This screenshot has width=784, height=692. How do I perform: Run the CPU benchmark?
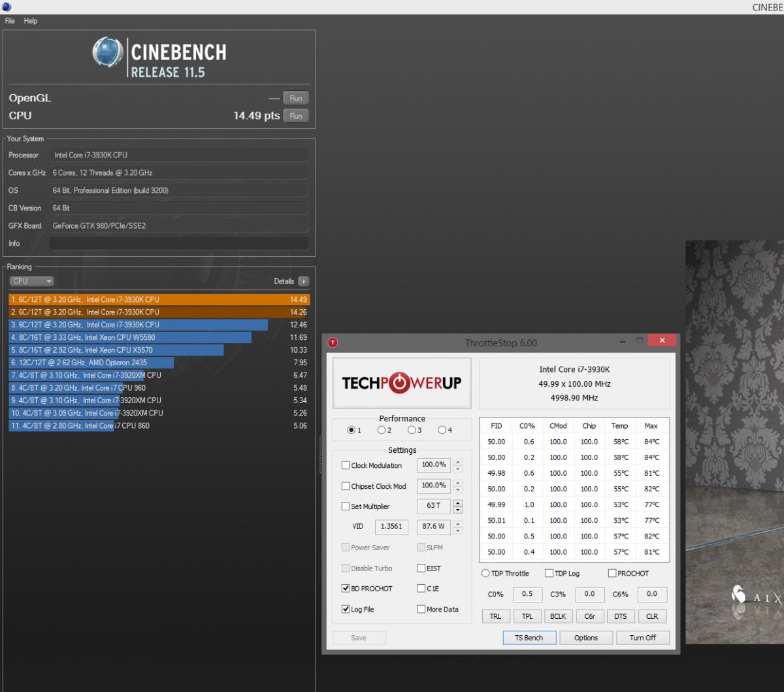(x=296, y=116)
